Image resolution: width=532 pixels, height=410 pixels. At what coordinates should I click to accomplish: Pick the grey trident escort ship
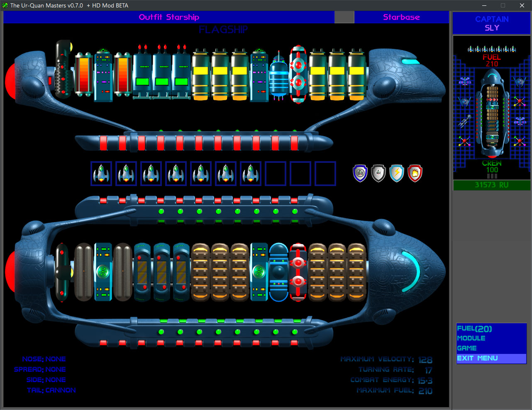[464, 120]
